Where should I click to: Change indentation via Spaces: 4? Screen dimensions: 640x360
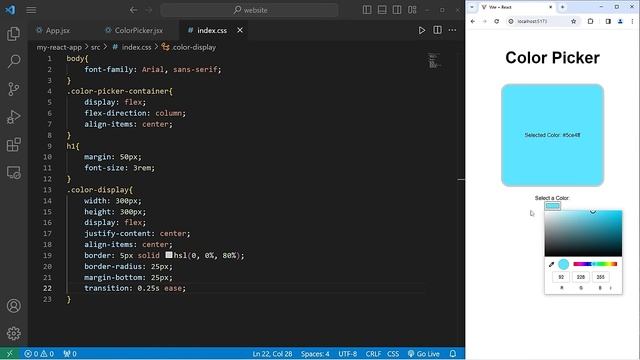click(315, 353)
